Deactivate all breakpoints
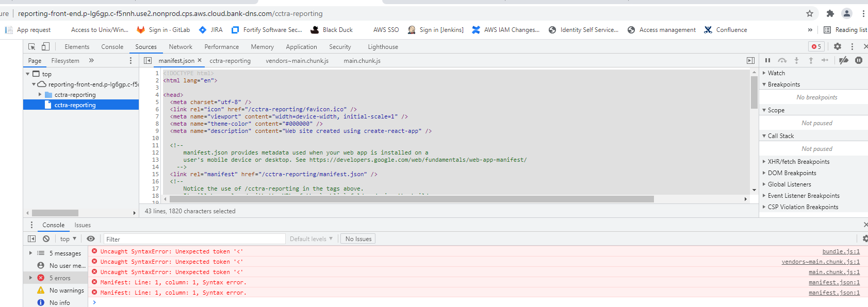This screenshot has width=868, height=307. coord(844,60)
